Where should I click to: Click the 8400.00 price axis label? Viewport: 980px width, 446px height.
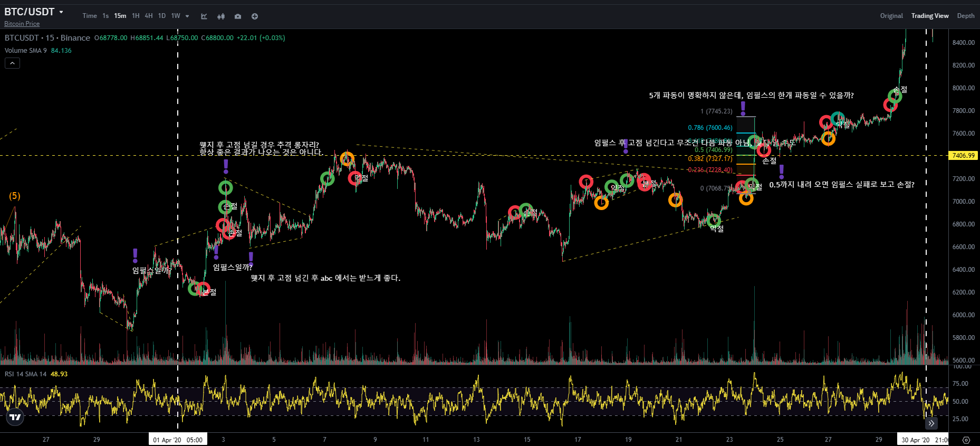point(964,43)
